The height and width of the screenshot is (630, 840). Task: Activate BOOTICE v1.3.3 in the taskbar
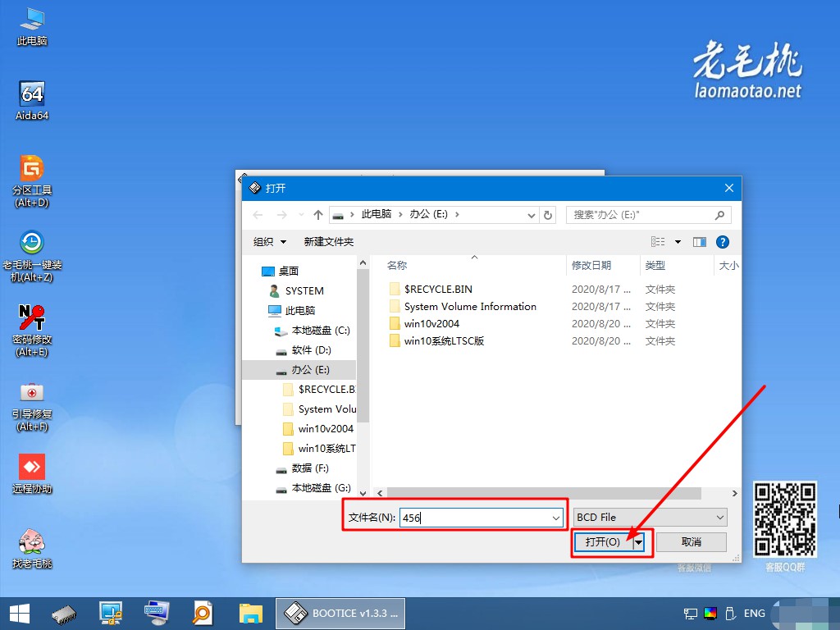(340, 613)
